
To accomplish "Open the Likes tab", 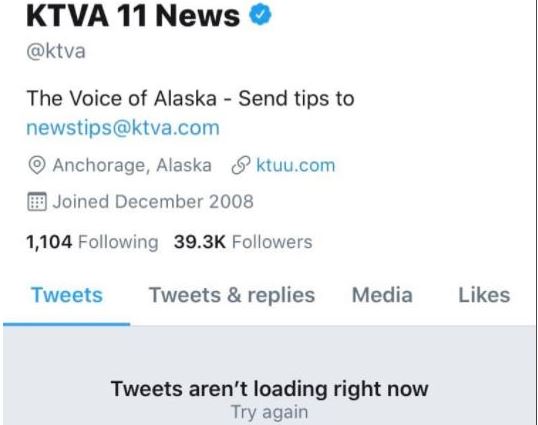I will coord(484,295).
